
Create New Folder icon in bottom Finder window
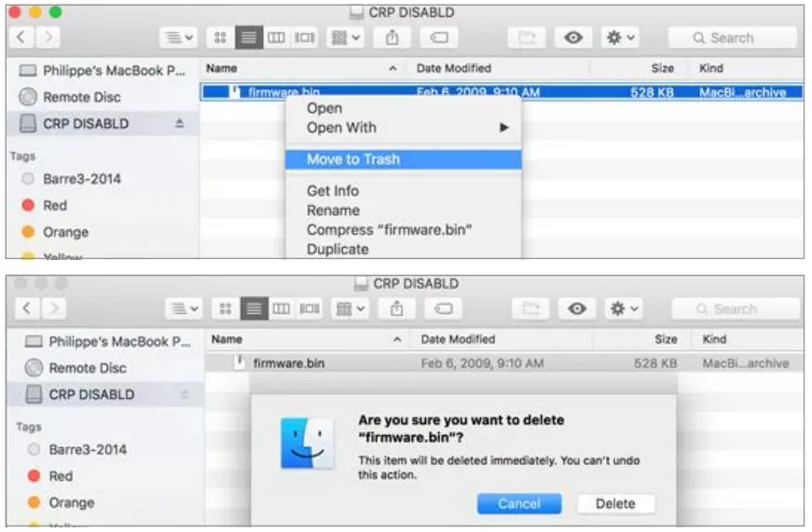click(530, 308)
